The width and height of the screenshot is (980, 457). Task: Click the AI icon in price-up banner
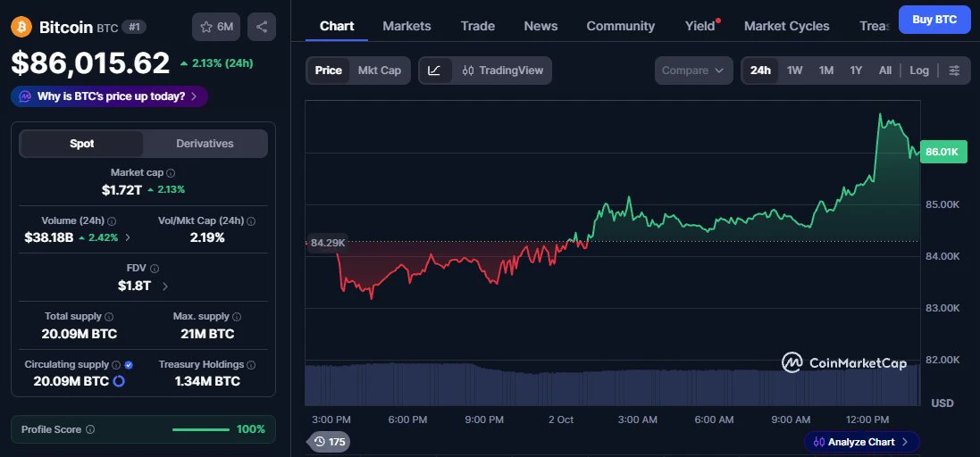point(25,96)
